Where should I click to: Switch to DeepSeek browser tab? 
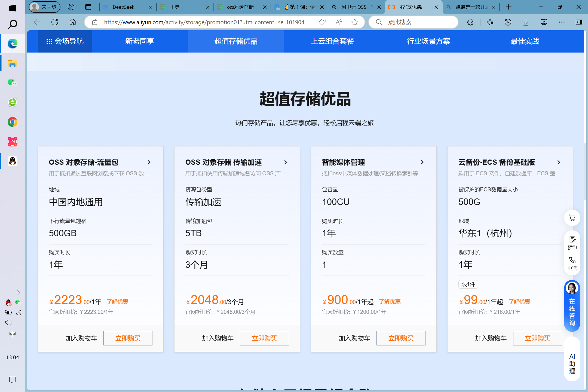click(123, 7)
